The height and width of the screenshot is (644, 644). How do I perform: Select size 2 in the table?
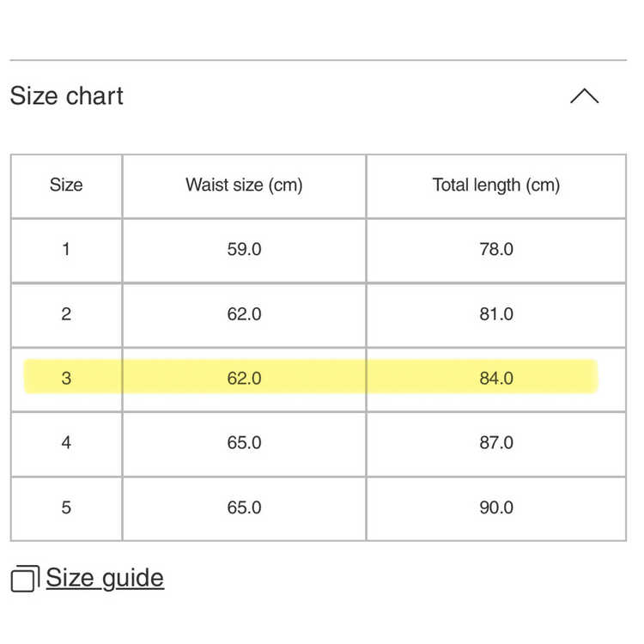[x=66, y=314]
